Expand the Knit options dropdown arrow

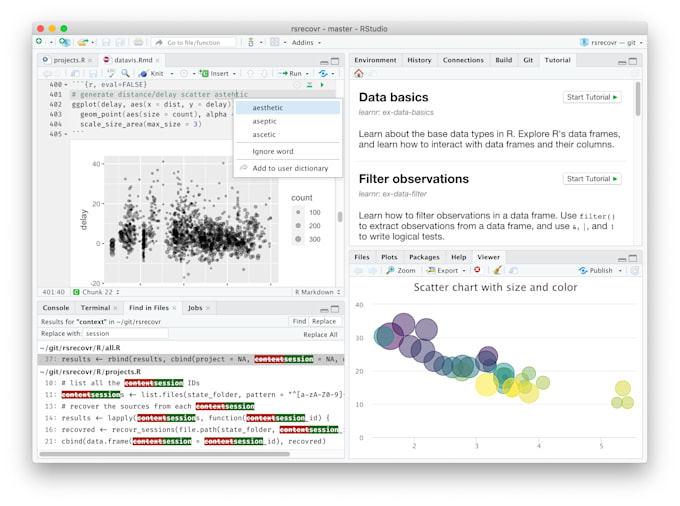click(x=172, y=74)
